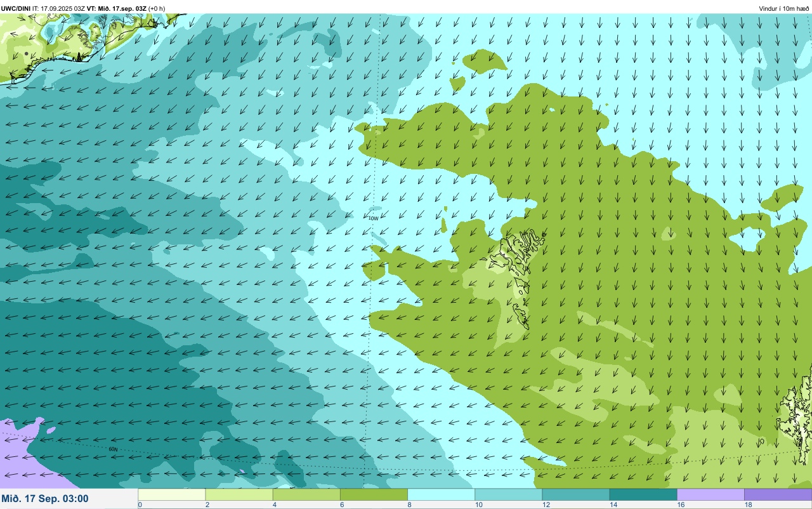812x509 pixels.
Task: Click the legend tick value '12'
Action: tap(546, 505)
